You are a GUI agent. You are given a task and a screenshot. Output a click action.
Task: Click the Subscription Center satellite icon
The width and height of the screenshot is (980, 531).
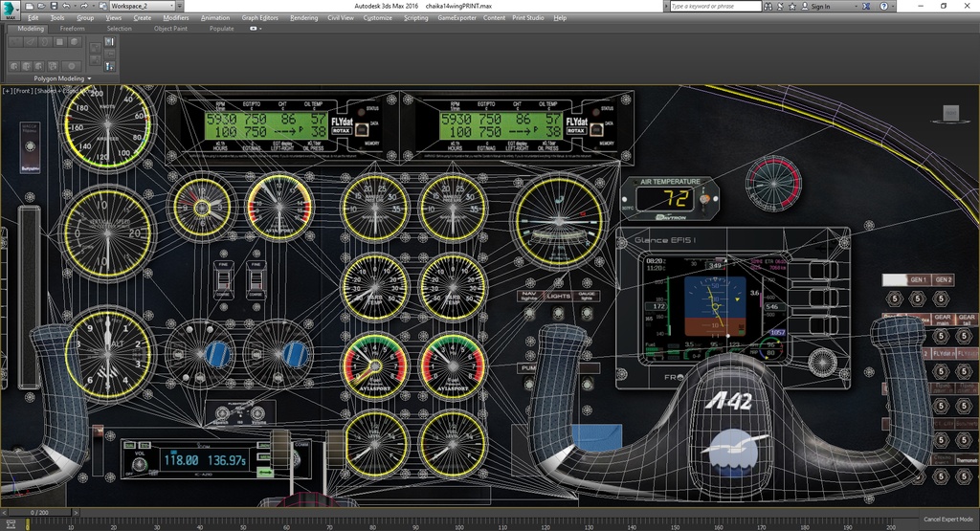pos(780,7)
